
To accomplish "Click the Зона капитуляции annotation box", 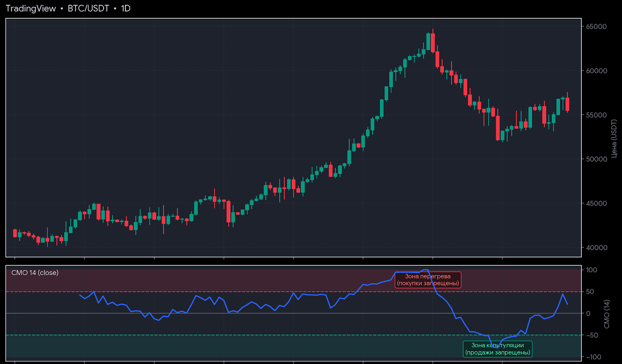I will pyautogui.click(x=498, y=349).
